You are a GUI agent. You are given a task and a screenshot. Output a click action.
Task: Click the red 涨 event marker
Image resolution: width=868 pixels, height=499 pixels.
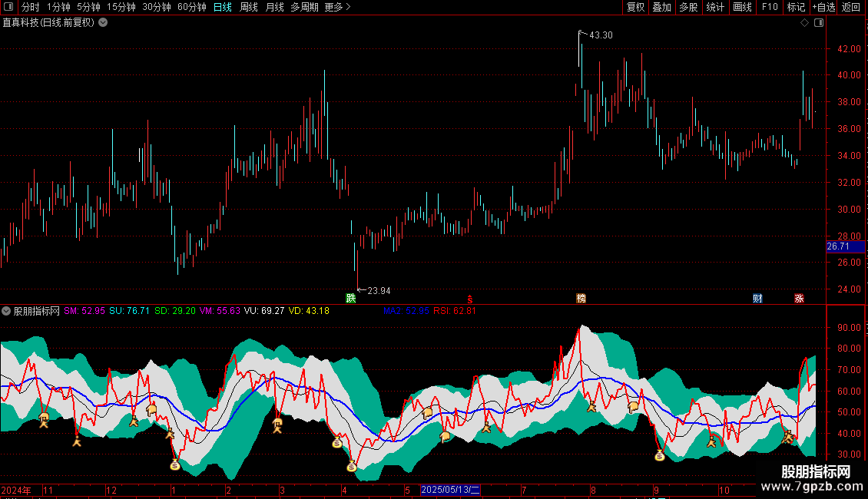point(799,298)
